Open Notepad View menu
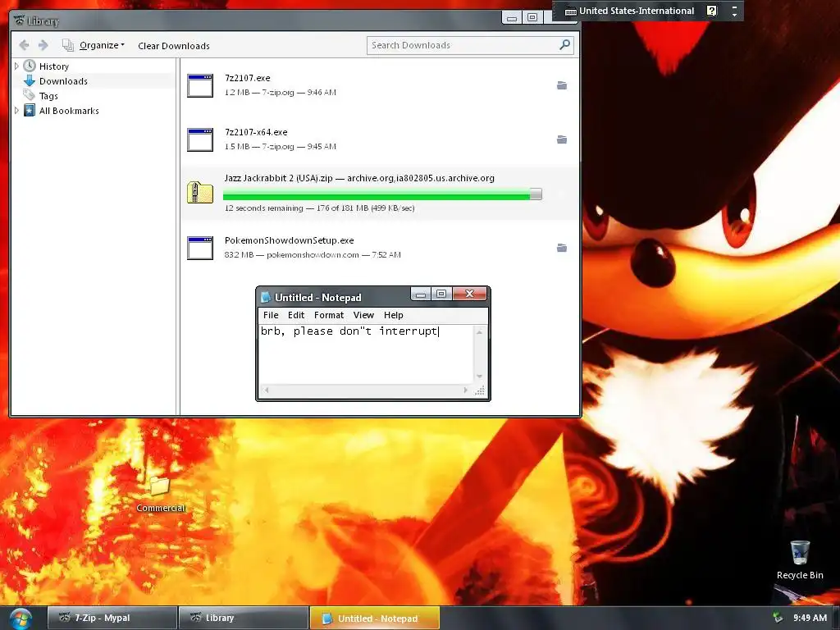This screenshot has width=840, height=630. click(x=363, y=315)
